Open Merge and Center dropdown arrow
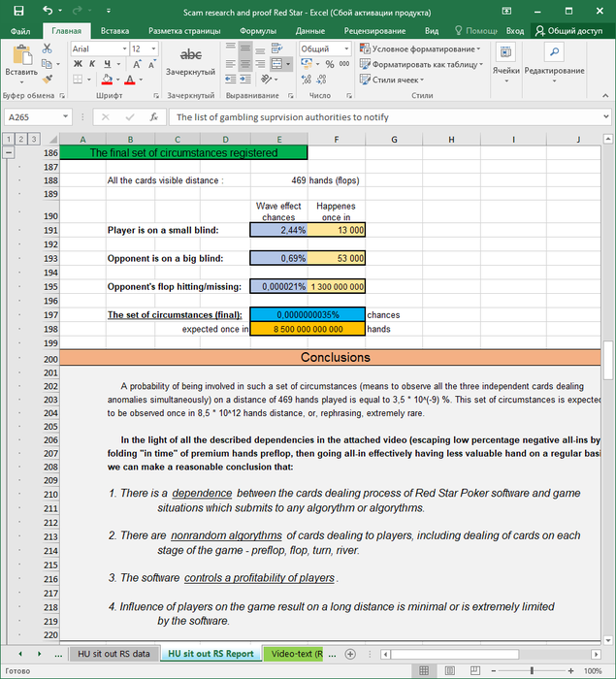 [x=288, y=64]
